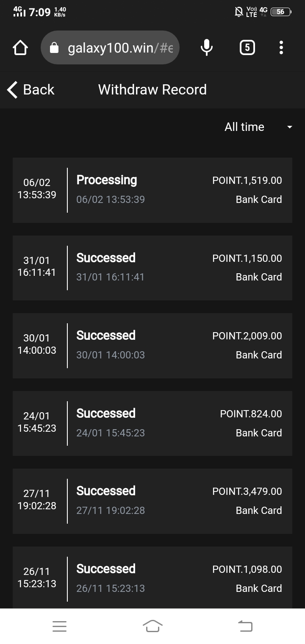Tap the microphone voice search icon
305x644 pixels.
[x=206, y=47]
